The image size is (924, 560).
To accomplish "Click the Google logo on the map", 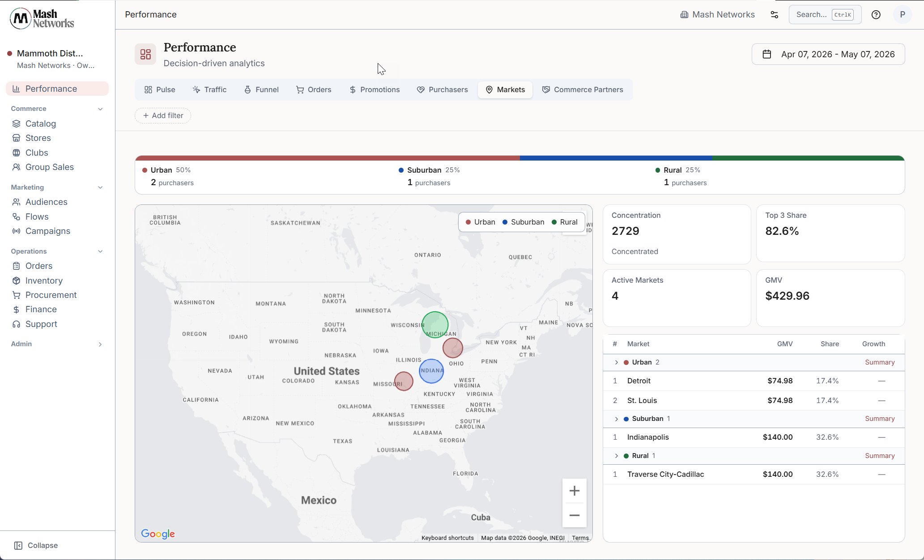I will pos(158,534).
